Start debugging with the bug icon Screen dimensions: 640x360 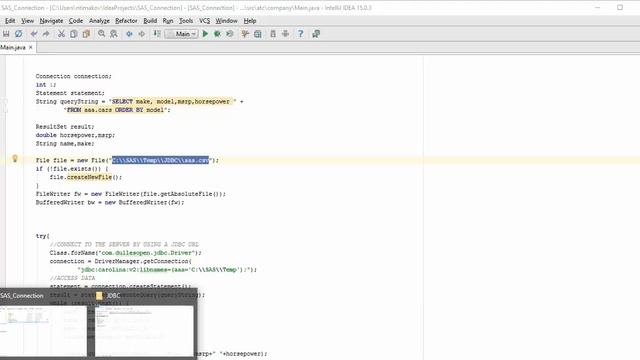tap(218, 34)
